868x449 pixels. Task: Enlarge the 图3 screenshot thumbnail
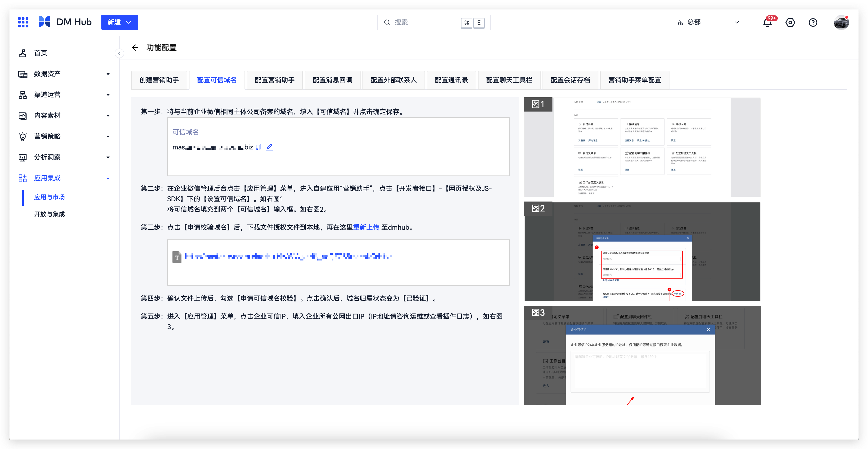[x=642, y=355]
